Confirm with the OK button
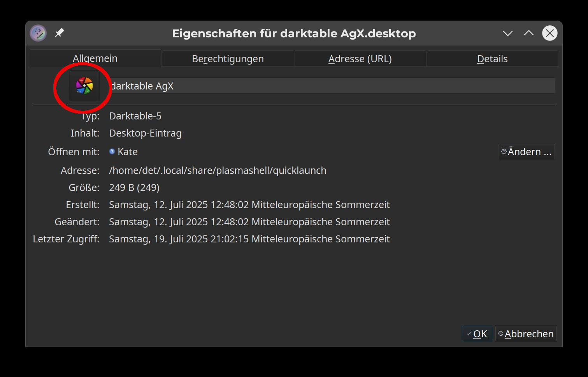The image size is (588, 377). pyautogui.click(x=477, y=333)
